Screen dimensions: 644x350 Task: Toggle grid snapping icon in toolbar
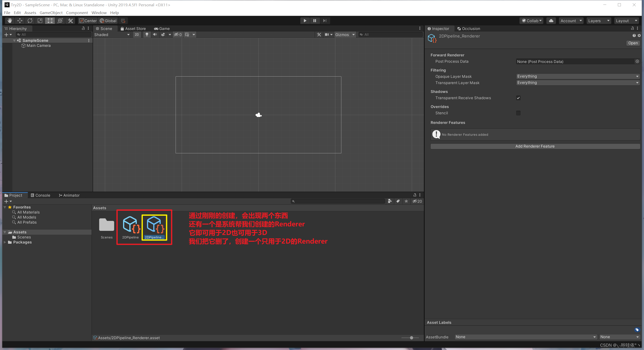(123, 21)
